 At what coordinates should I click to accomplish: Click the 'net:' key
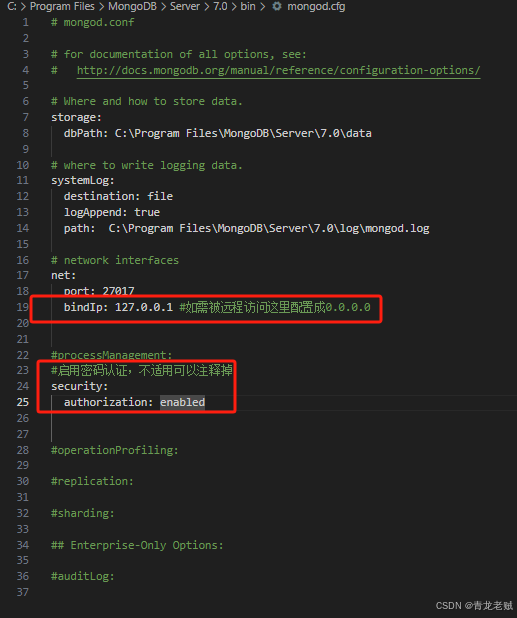[x=63, y=275]
